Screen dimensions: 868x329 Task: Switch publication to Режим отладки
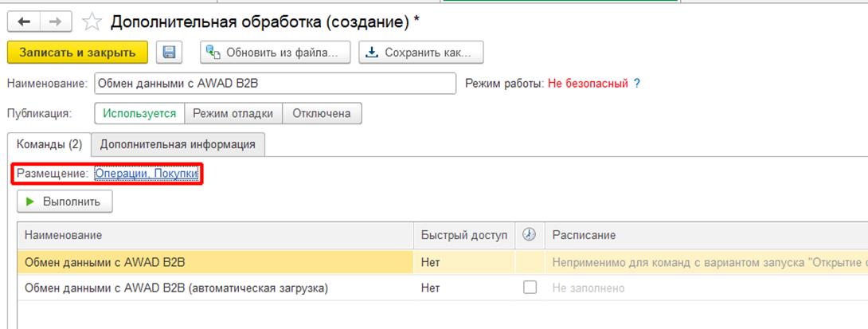233,113
